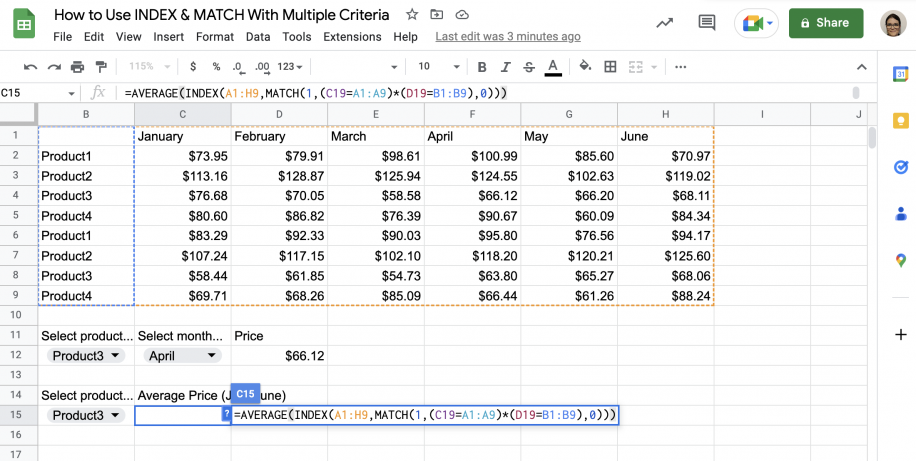The height and width of the screenshot is (461, 916).
Task: Open the Edit menu
Action: 93,37
